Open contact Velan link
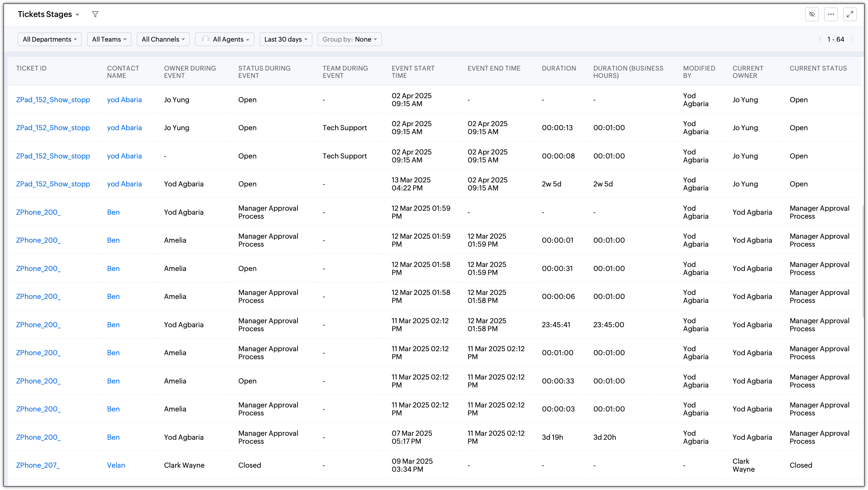 coord(116,465)
